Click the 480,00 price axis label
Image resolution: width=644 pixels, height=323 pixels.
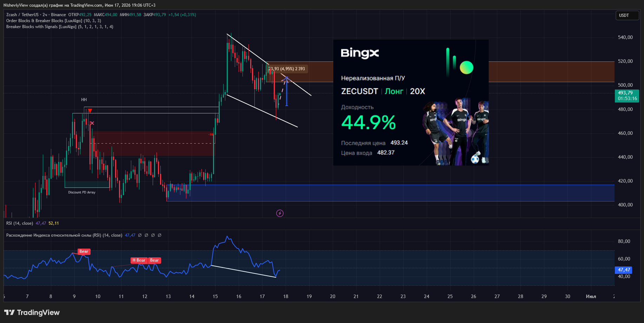click(625, 109)
